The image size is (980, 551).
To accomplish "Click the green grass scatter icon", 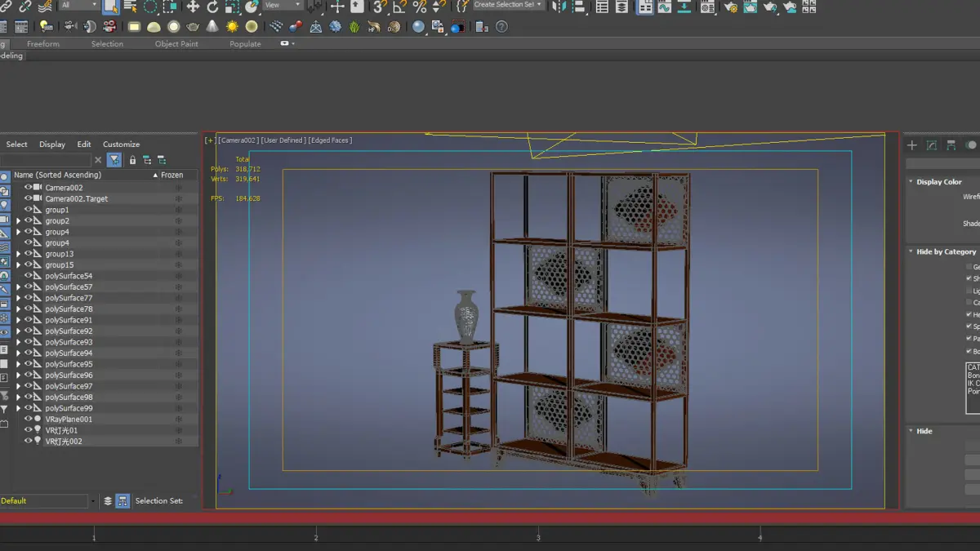I will point(354,27).
